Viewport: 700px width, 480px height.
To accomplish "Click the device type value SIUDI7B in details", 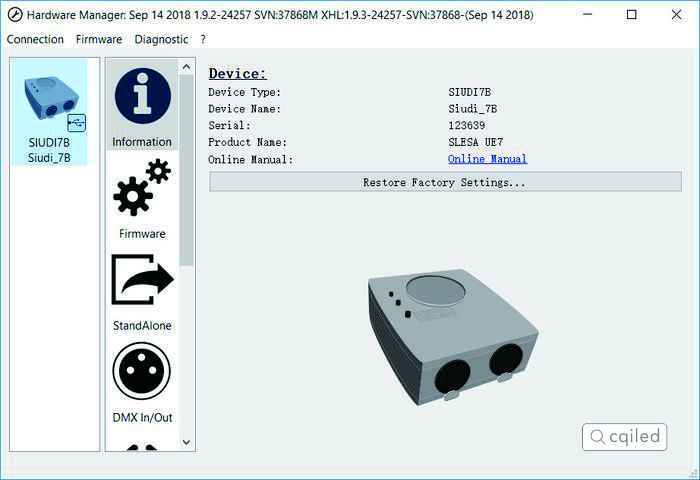I will (x=470, y=92).
